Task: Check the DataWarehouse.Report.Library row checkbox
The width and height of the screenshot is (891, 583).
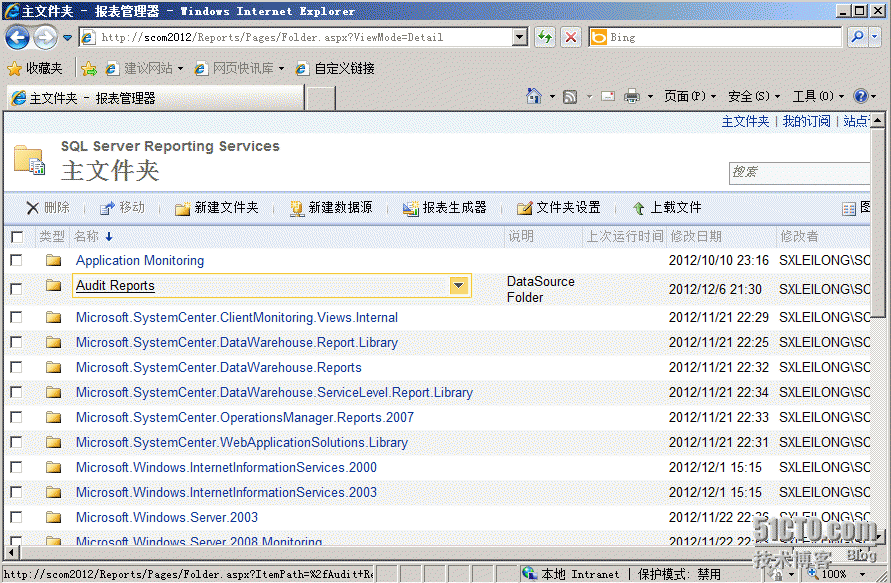Action: pyautogui.click(x=16, y=342)
